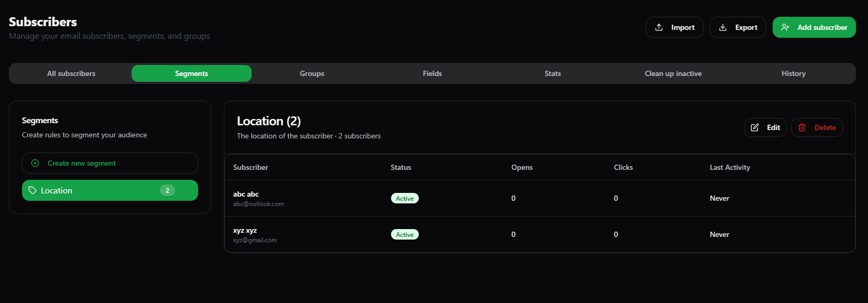Image resolution: width=868 pixels, height=303 pixels.
Task: Click Opens value 0 in abc abc row
Action: (x=514, y=198)
